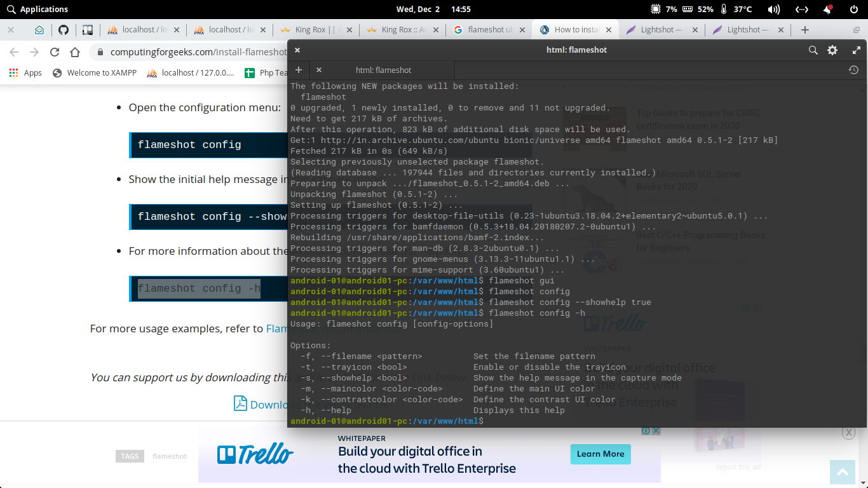Open the 'flameshot' tag link
868x488 pixels.
[x=170, y=456]
